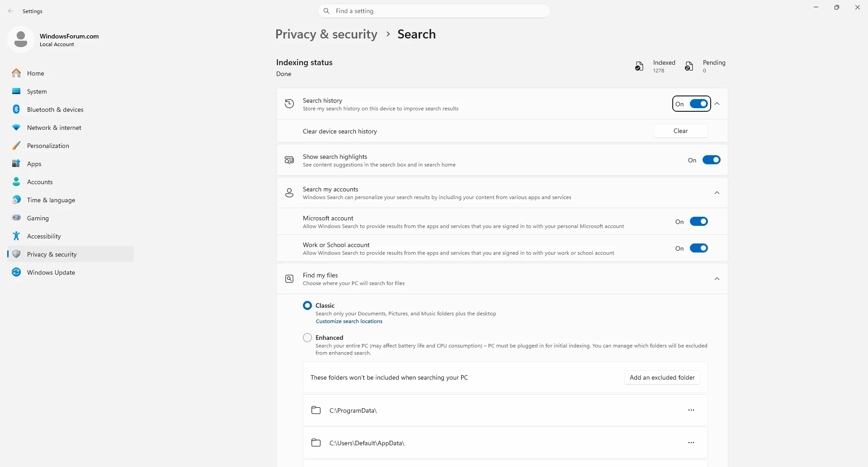Navigate to Time & language settings
This screenshot has width=868, height=467.
(x=71, y=200)
